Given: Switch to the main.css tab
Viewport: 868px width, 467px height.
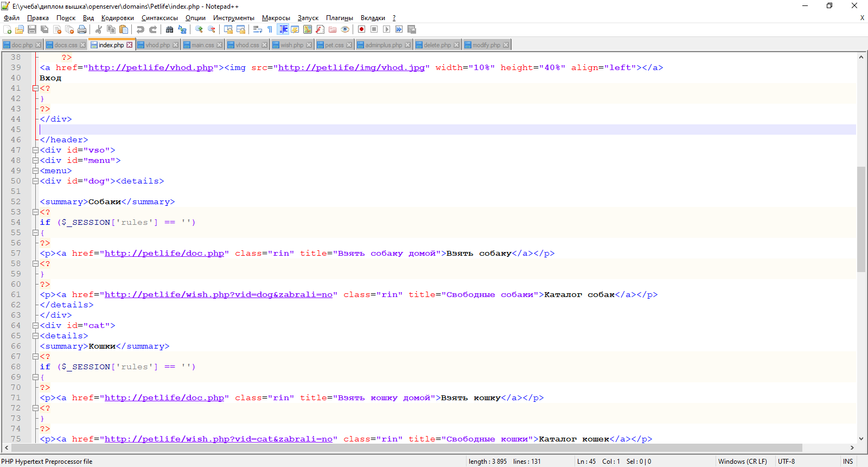Looking at the screenshot, I should [x=202, y=45].
